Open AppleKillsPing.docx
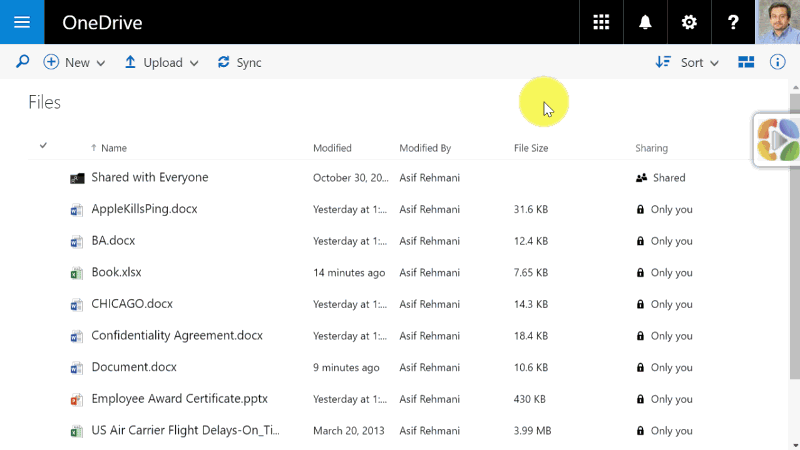Image resolution: width=800 pixels, height=450 pixels. (x=144, y=209)
